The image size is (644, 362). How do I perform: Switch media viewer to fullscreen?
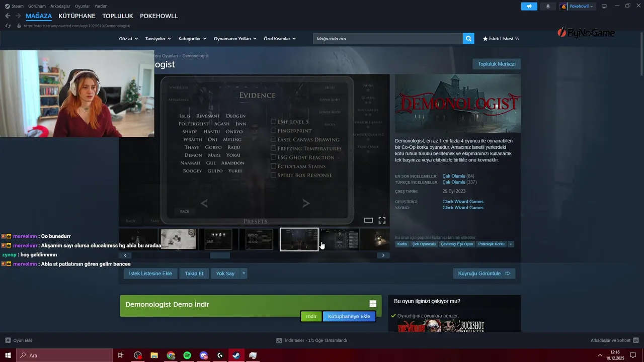tap(382, 220)
